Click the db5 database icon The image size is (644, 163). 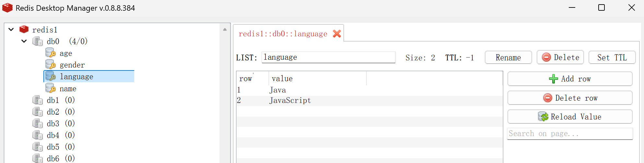[x=38, y=147]
